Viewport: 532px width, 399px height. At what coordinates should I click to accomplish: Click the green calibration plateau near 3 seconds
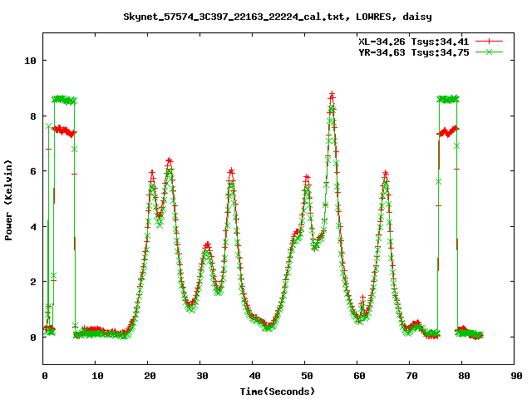pyautogui.click(x=64, y=100)
